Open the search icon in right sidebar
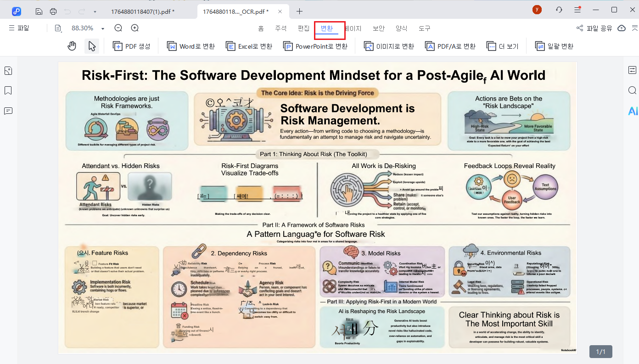Screen dimensions: 639x364 point(632,90)
